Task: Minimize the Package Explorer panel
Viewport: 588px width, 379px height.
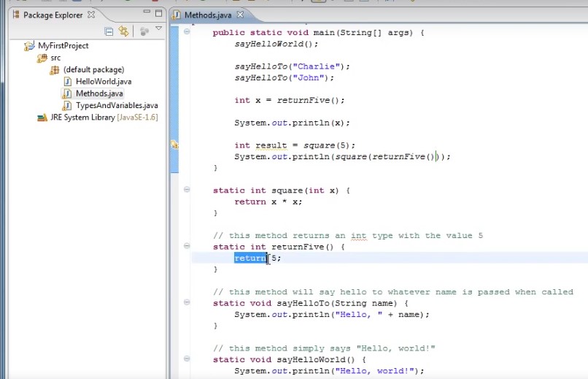Action: [146, 14]
